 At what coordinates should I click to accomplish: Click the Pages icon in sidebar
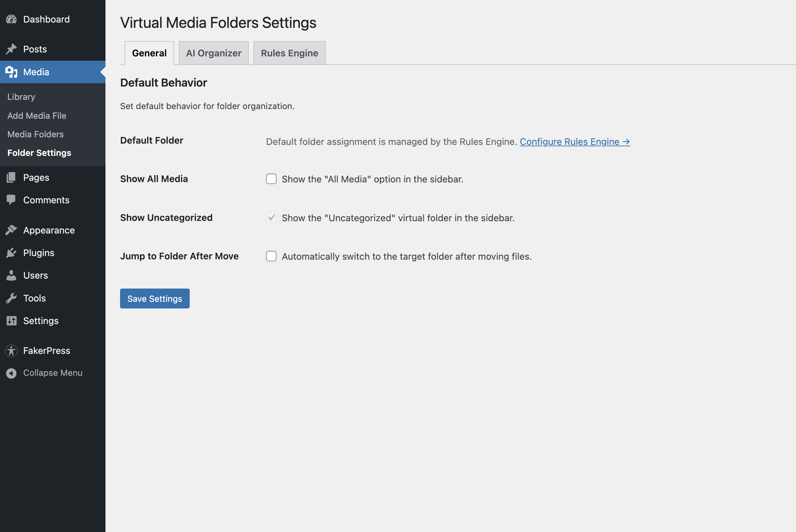point(11,177)
